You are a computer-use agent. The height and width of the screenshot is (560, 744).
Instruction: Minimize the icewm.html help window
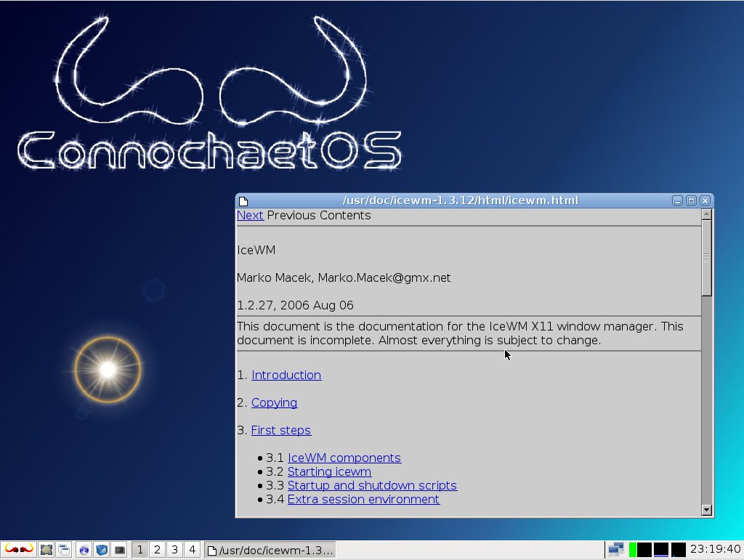pos(677,200)
